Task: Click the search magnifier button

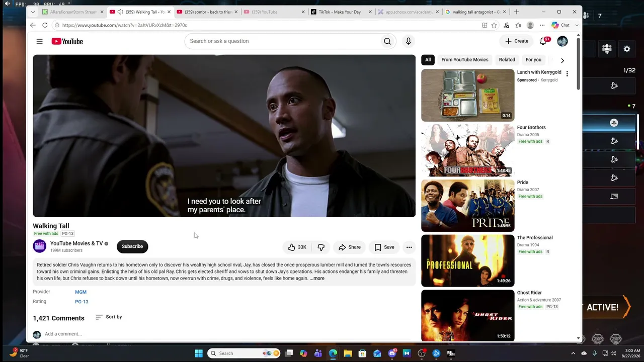Action: click(x=387, y=41)
